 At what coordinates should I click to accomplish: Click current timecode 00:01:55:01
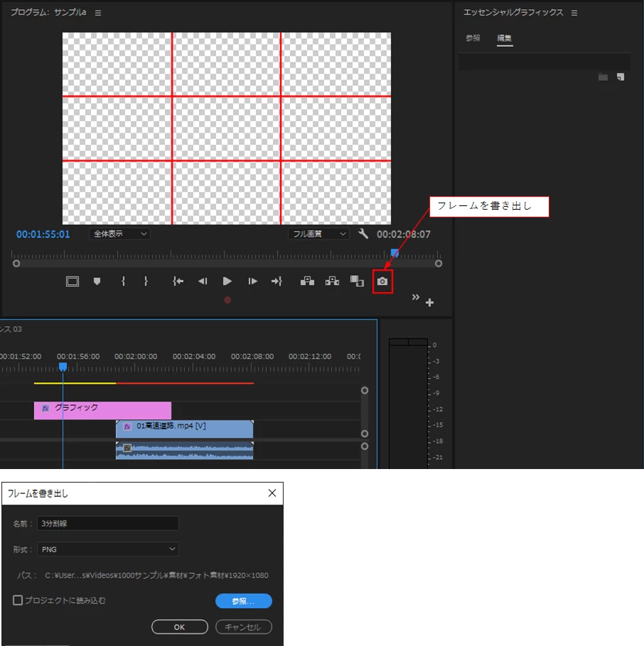(43, 235)
